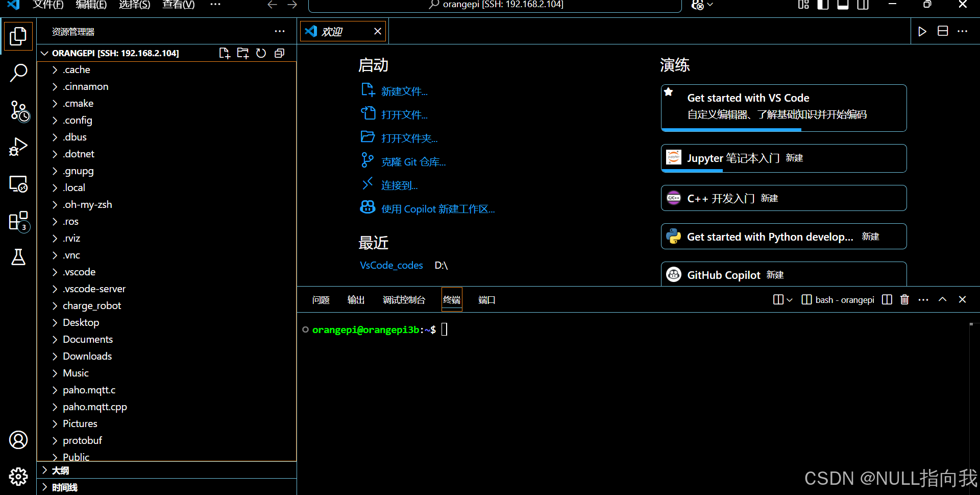This screenshot has height=495, width=980.
Task: Open the Explorer view in activity bar
Action: (18, 36)
